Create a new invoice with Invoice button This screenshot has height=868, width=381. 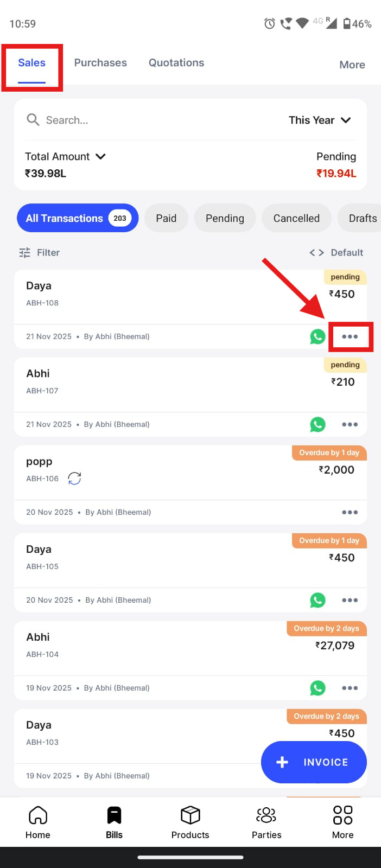(x=314, y=762)
